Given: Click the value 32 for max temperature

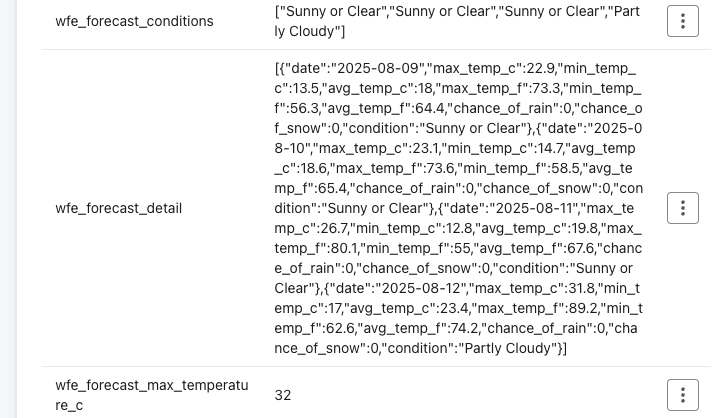Looking at the screenshot, I should click(283, 395).
